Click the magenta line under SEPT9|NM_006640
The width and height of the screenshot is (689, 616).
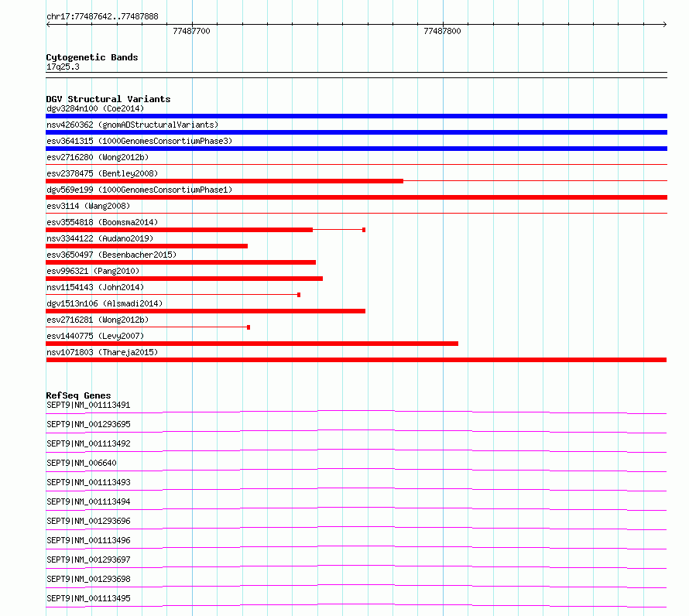pos(356,471)
